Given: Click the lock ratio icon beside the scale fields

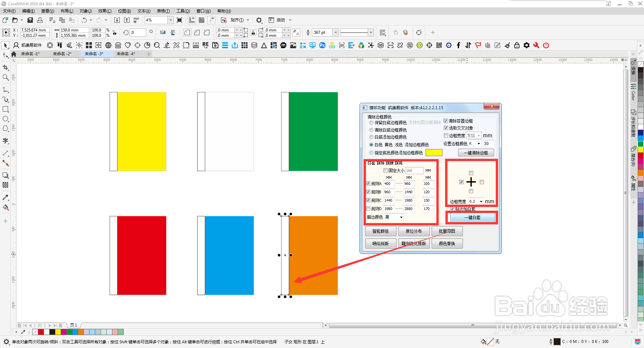Looking at the screenshot, I should pos(115,32).
